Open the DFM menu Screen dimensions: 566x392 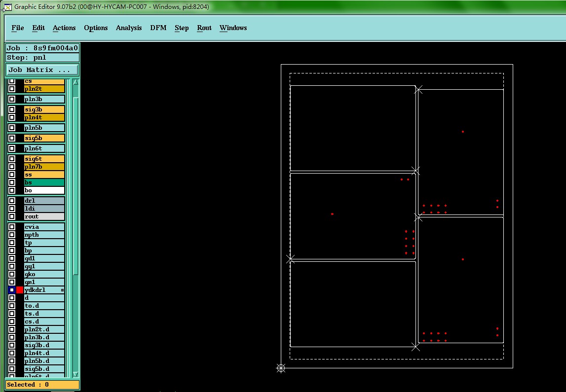point(158,28)
